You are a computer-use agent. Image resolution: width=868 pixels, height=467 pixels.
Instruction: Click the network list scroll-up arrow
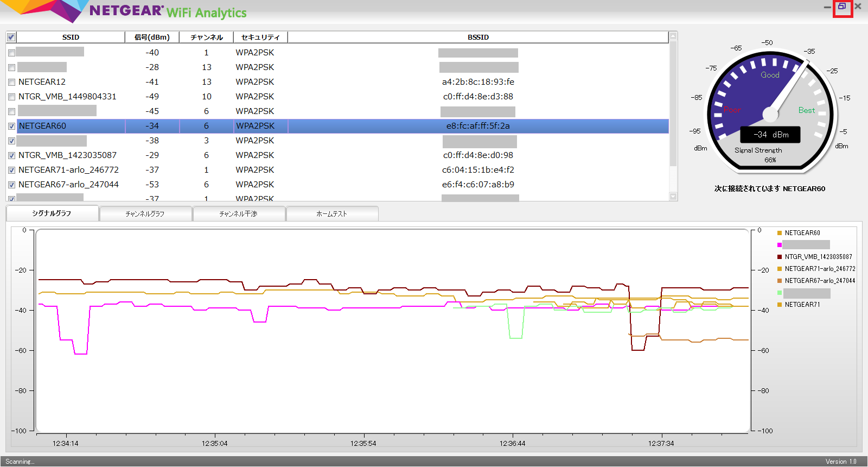tap(673, 36)
